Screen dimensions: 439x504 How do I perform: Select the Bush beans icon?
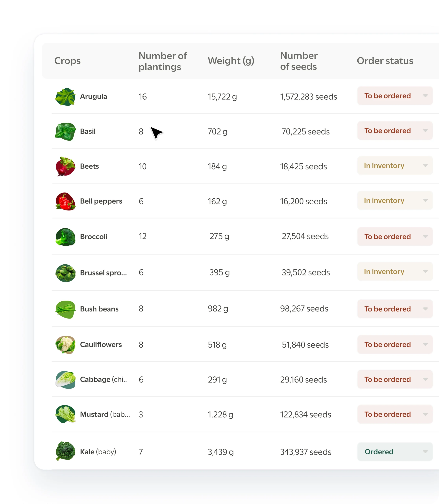click(65, 309)
